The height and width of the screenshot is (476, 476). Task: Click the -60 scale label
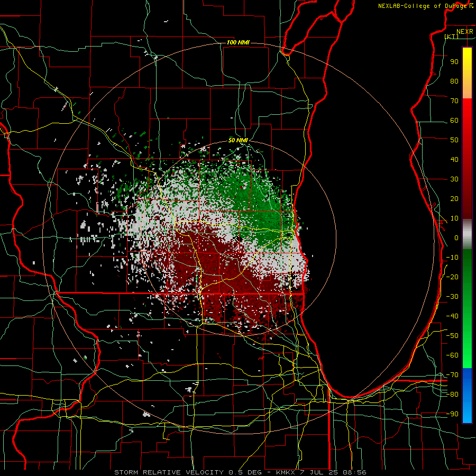pos(452,355)
